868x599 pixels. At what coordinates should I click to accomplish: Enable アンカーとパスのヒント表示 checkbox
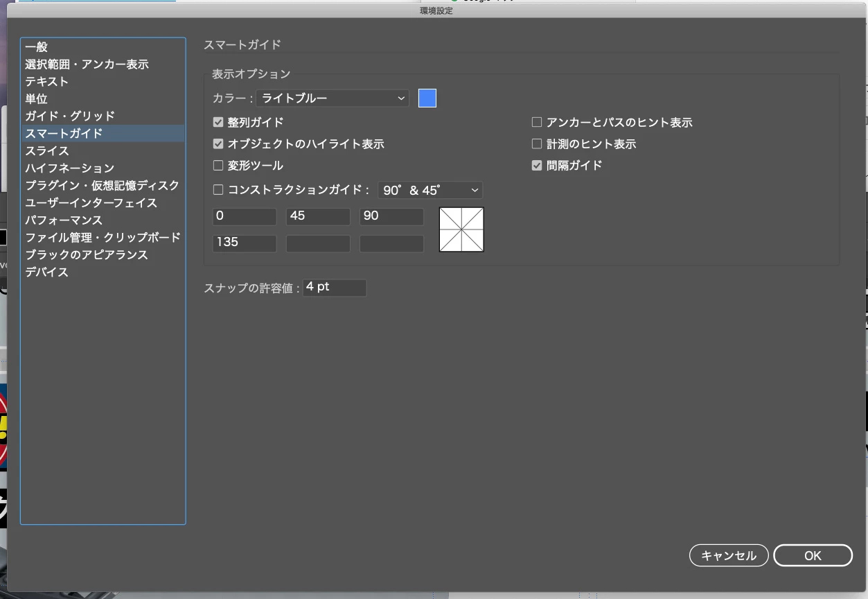click(x=536, y=123)
